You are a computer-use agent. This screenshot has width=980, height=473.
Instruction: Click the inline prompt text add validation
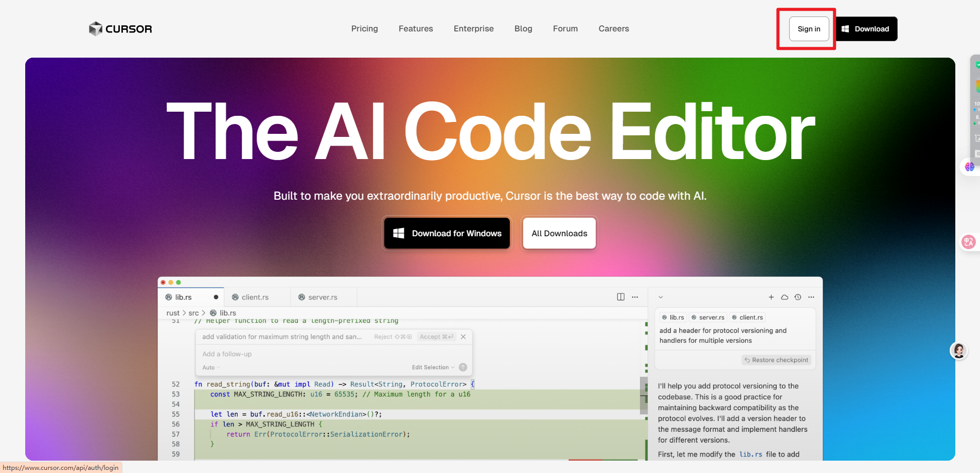282,337
